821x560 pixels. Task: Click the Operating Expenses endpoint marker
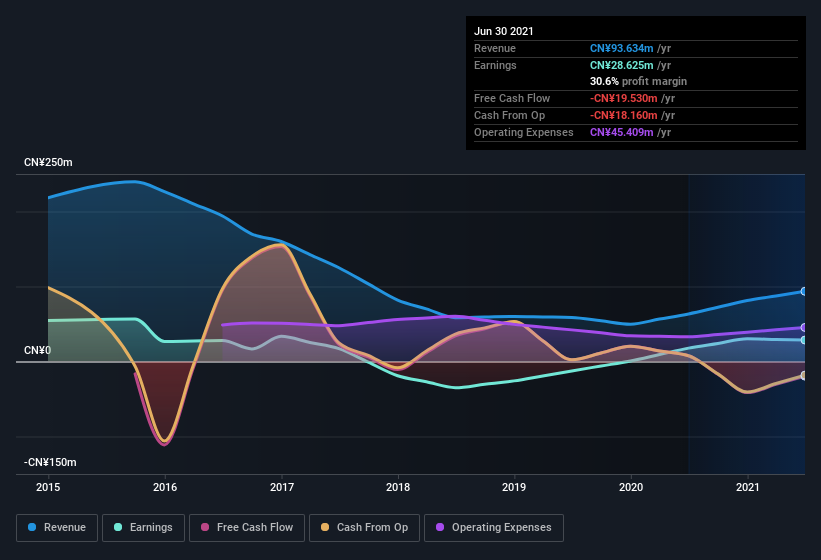point(803,328)
